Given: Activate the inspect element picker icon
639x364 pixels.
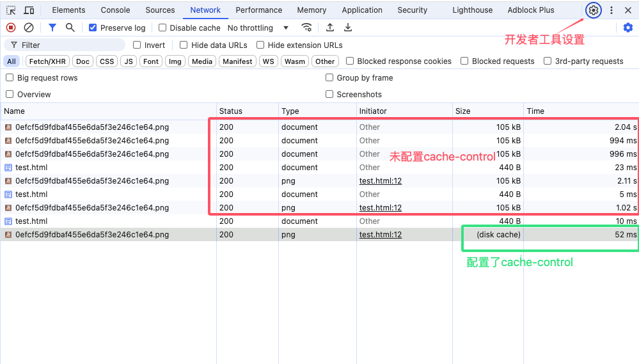Looking at the screenshot, I should pyautogui.click(x=11, y=10).
